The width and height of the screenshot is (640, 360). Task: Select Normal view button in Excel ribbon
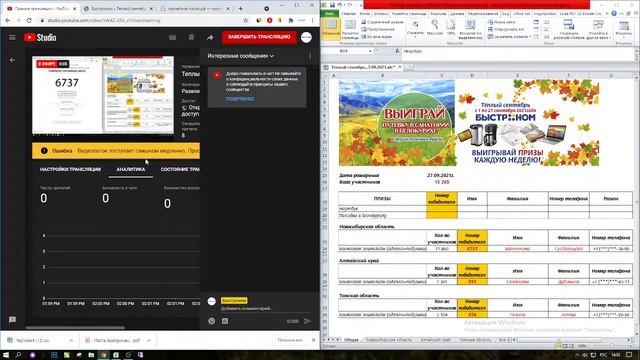[x=331, y=29]
